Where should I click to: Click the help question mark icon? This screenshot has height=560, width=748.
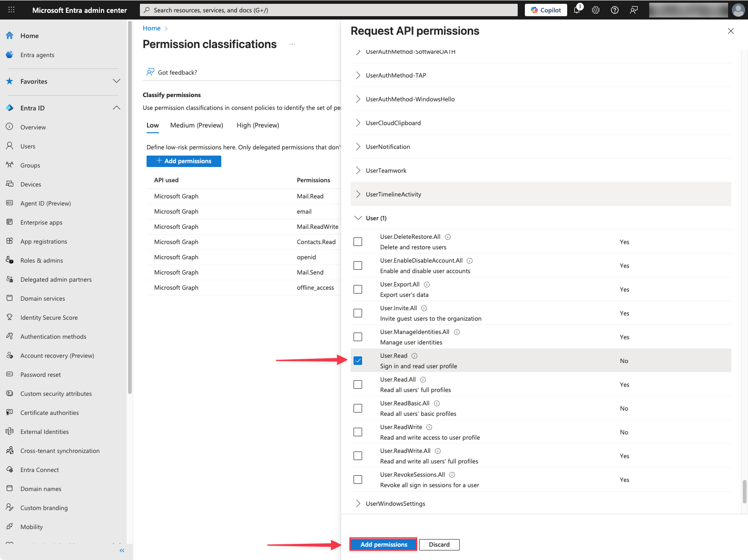click(x=615, y=10)
